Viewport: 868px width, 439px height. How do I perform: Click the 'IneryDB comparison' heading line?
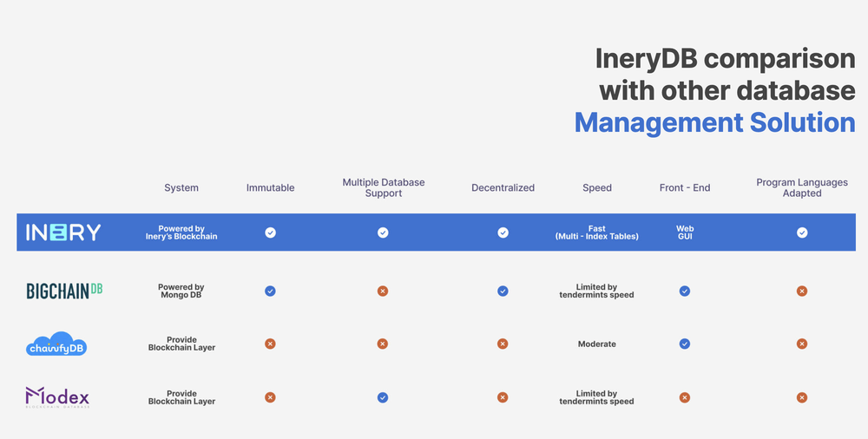[725, 59]
